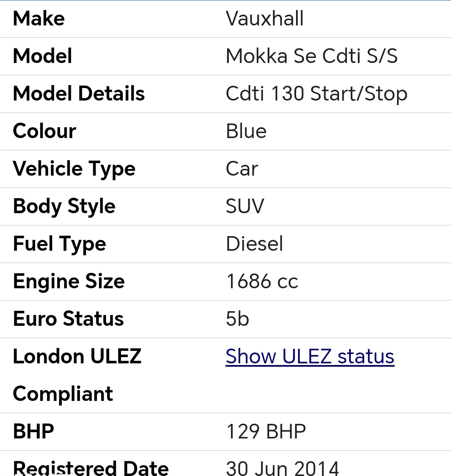Click the Cdti 130 Start/Stop value
The height and width of the screenshot is (476, 451).
click(317, 94)
